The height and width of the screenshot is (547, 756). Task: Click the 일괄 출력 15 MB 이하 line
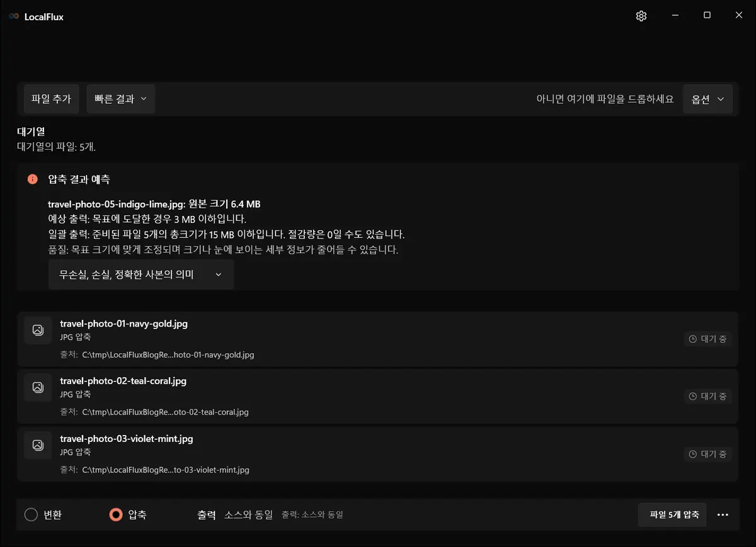(x=226, y=234)
